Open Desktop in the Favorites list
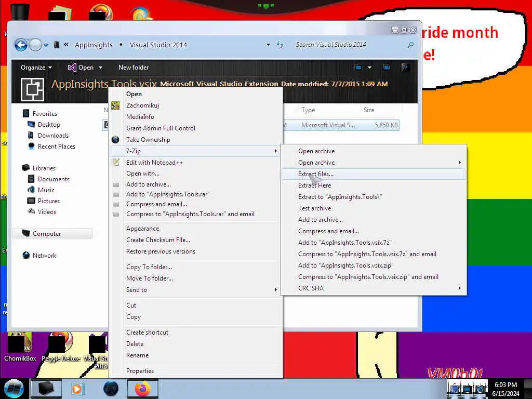Image resolution: width=532 pixels, height=399 pixels. coord(49,125)
